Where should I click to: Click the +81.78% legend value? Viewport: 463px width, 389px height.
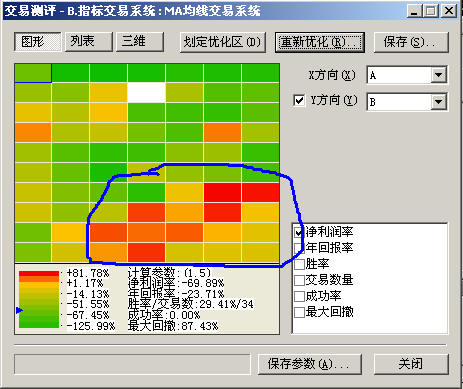click(88, 273)
